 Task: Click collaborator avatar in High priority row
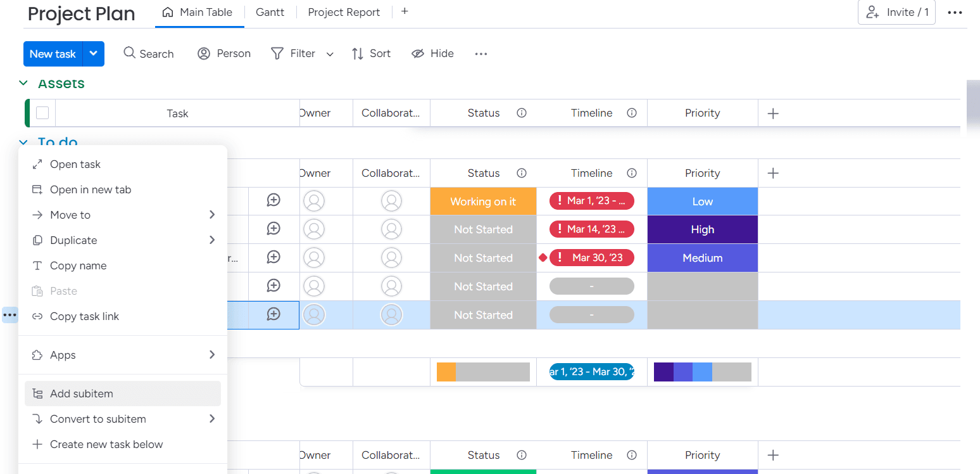coord(392,229)
